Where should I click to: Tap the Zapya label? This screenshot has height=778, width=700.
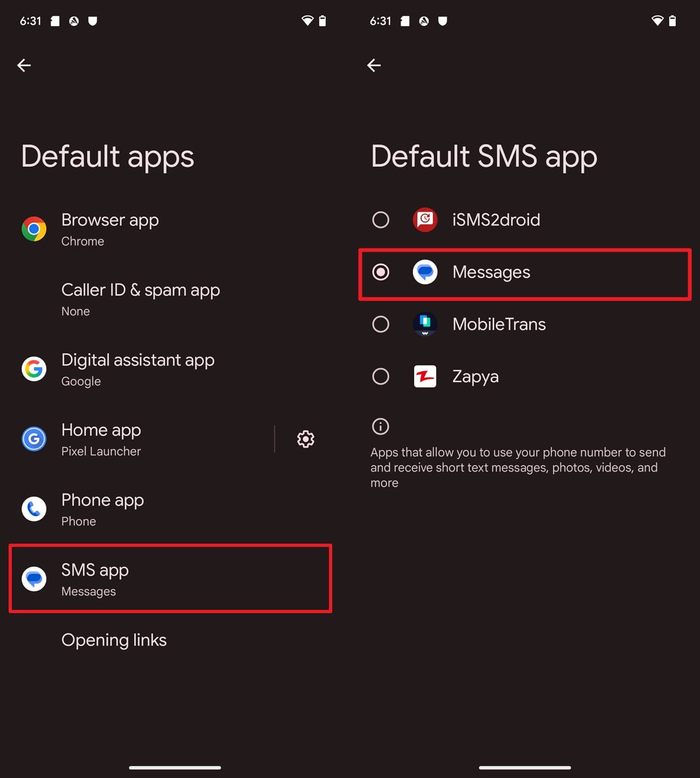coord(475,377)
